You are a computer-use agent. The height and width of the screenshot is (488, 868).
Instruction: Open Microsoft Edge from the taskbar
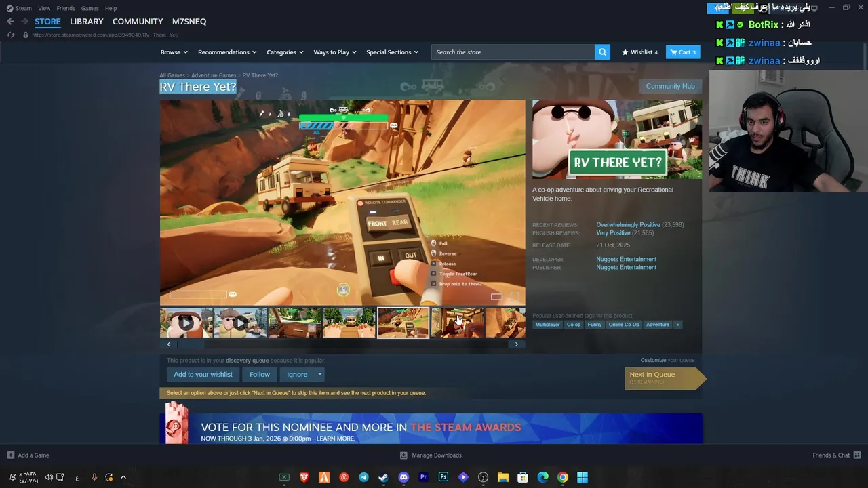click(542, 477)
